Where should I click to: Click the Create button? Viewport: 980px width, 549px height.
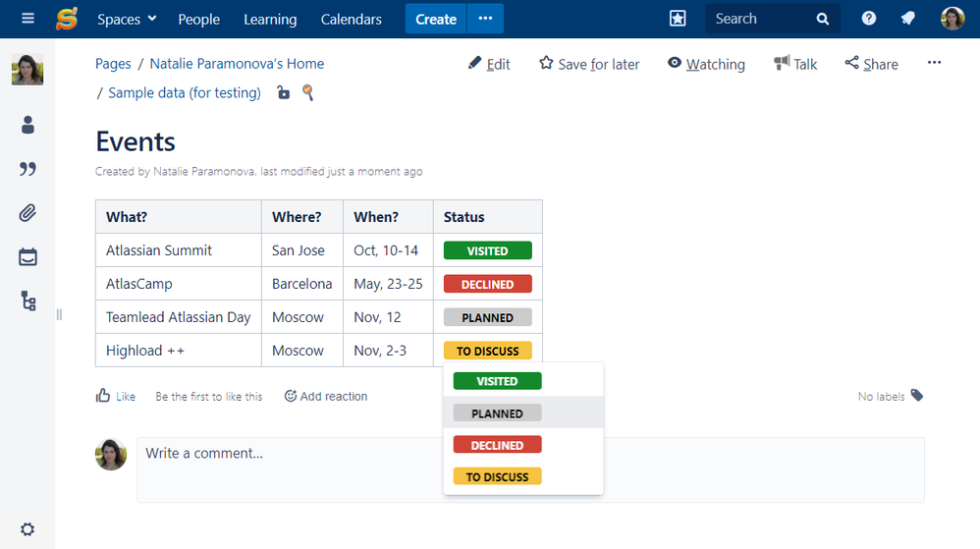click(436, 19)
